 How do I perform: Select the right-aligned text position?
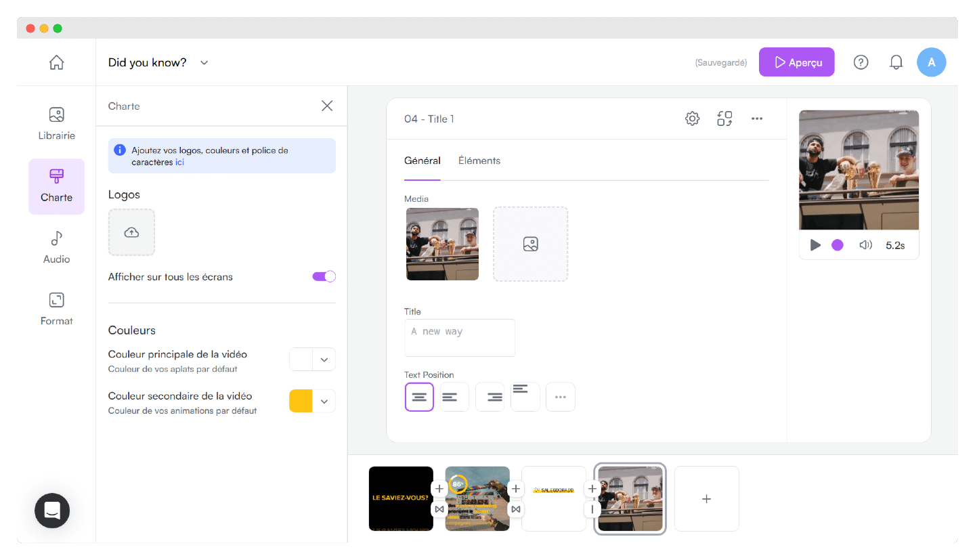490,397
